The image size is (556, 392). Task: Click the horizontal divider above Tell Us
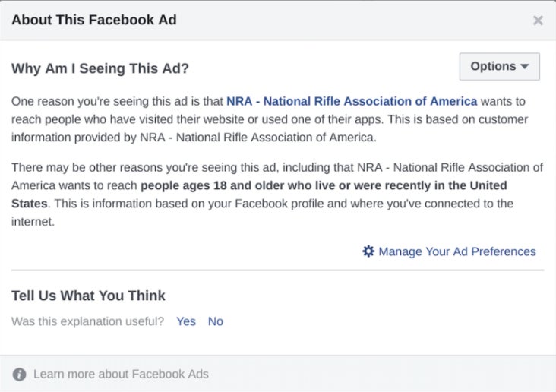pyautogui.click(x=277, y=270)
